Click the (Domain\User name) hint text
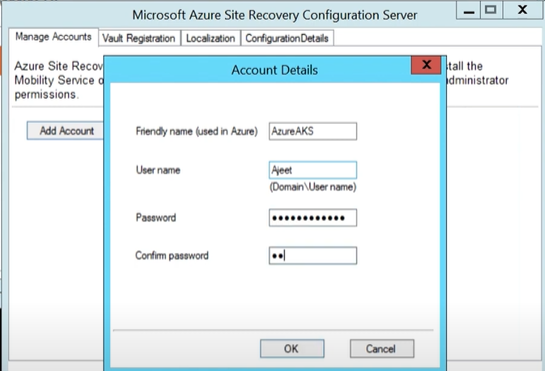Viewport: 545px width, 371px height. (x=313, y=187)
